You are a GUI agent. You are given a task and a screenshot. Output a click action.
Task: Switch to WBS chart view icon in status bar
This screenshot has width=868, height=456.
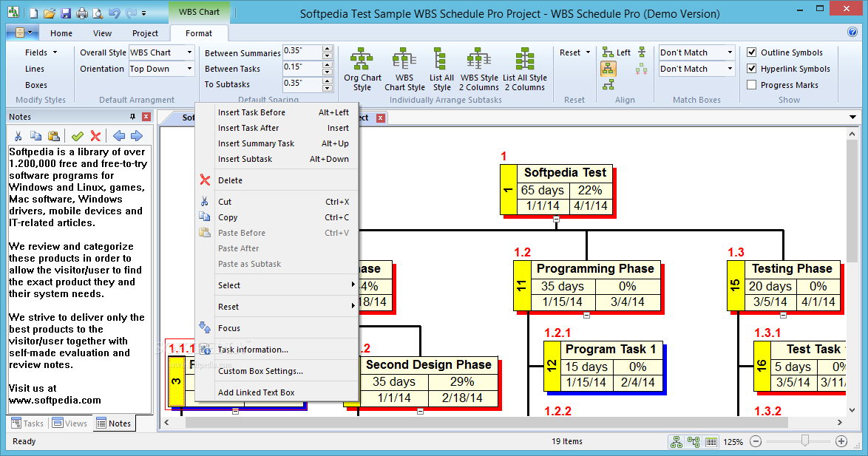tap(677, 442)
